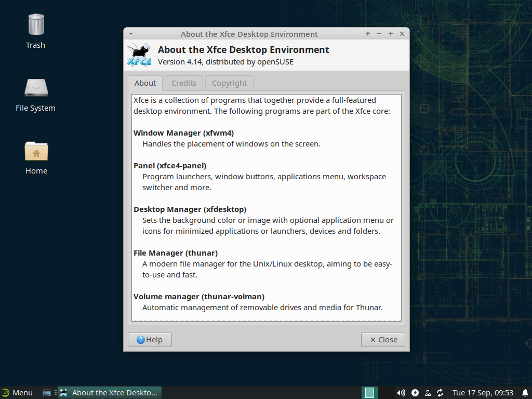Open the window menu via titlebar triangle

coord(130,34)
